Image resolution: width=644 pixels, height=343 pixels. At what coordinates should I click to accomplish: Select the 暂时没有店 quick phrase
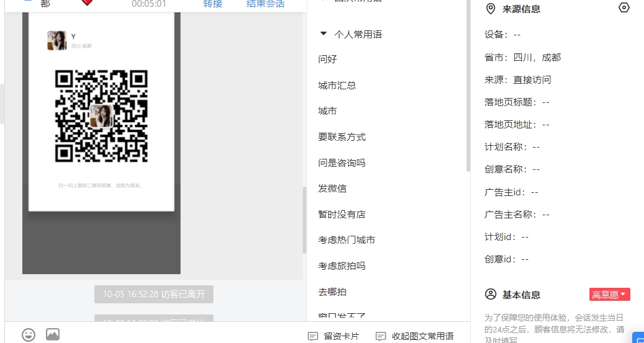click(342, 215)
